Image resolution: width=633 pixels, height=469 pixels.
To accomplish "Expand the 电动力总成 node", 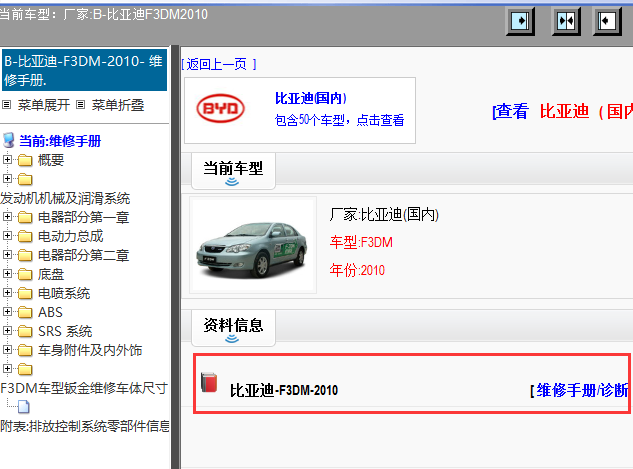I will pos(7,235).
